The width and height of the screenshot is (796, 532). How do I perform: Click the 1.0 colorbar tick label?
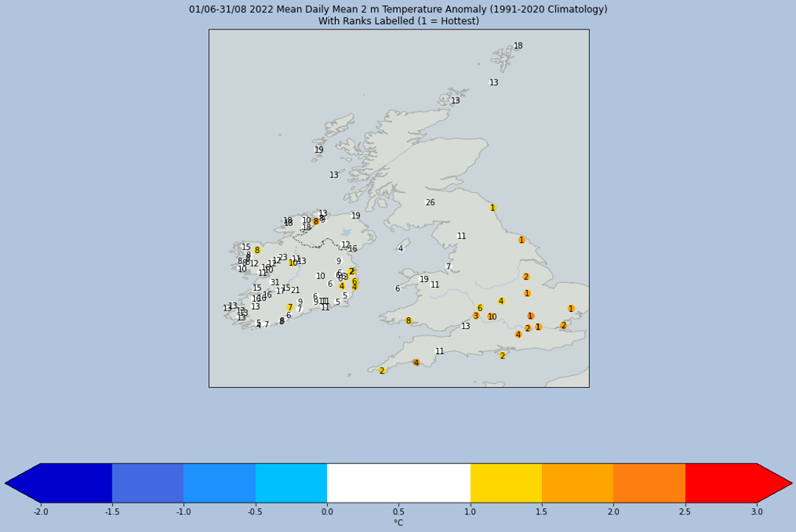(471, 511)
